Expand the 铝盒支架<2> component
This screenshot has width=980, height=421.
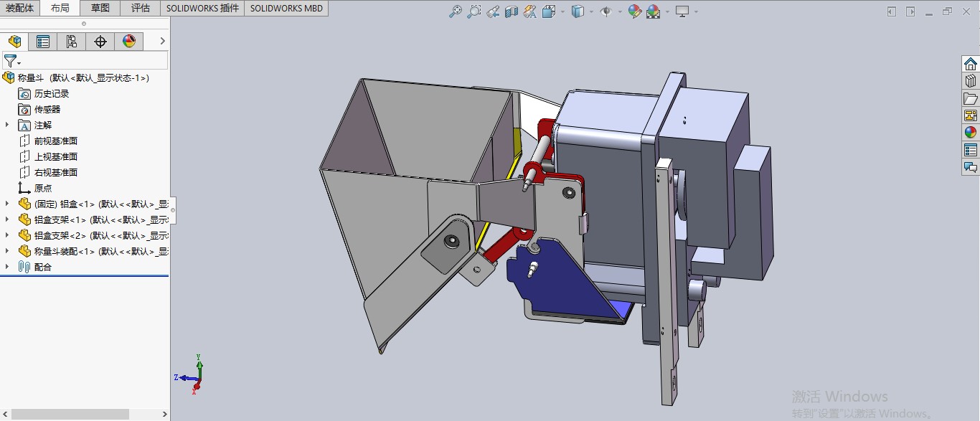pyautogui.click(x=7, y=235)
